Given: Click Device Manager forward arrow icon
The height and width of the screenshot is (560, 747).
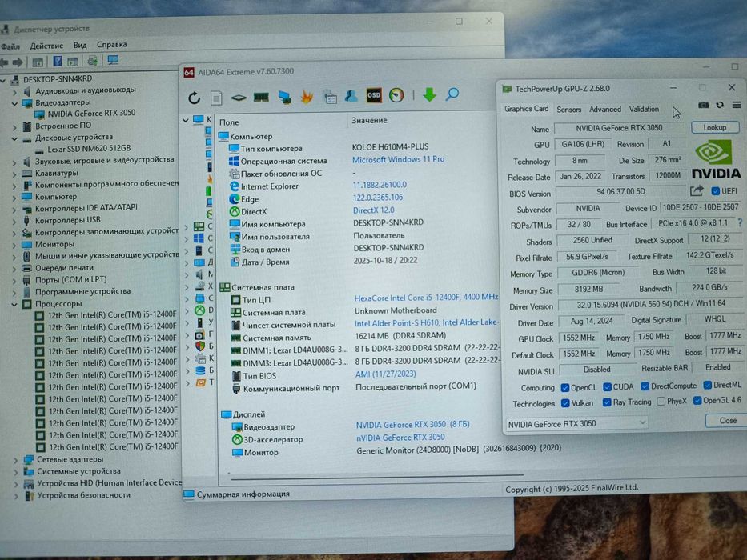Looking at the screenshot, I should [x=18, y=62].
